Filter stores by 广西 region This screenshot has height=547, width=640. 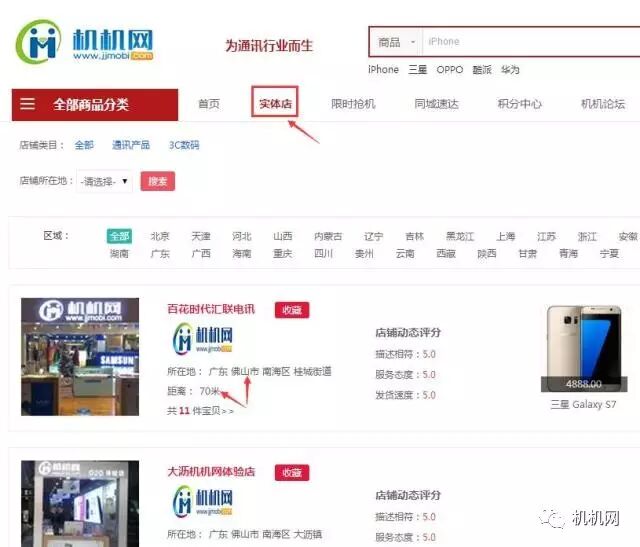point(201,254)
